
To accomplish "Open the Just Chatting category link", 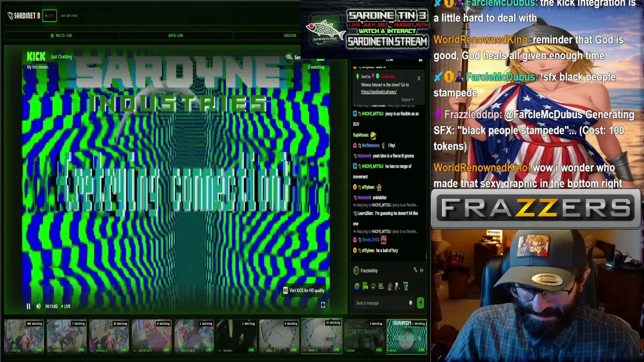I will click(61, 57).
